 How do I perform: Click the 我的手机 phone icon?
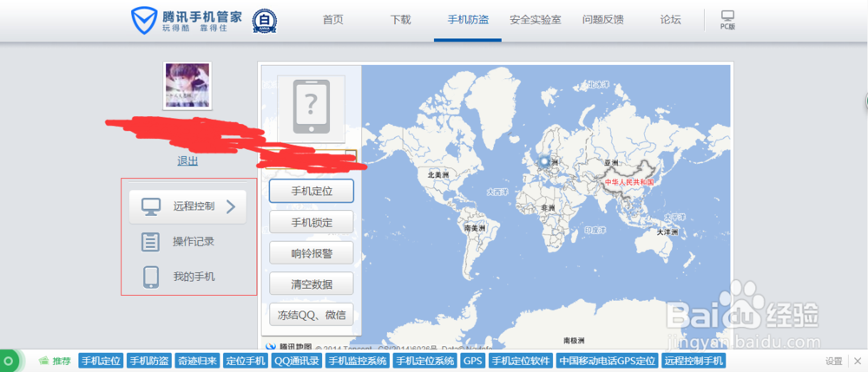point(150,277)
